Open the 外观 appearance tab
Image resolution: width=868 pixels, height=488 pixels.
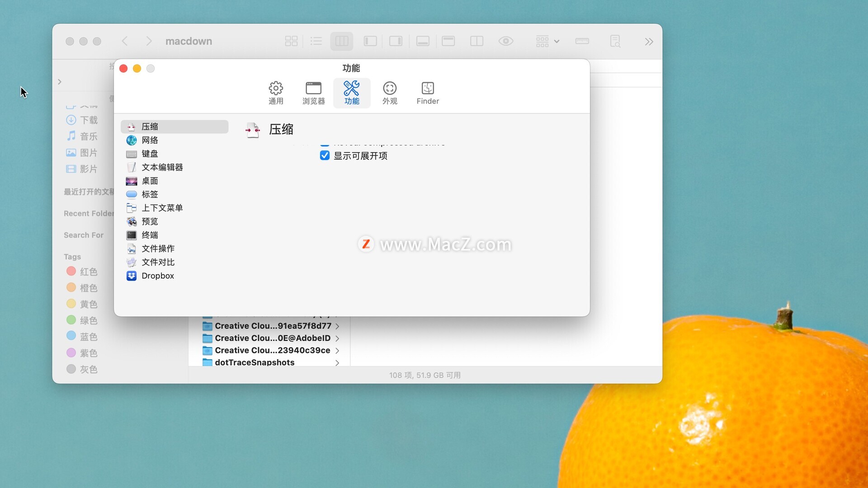pos(390,93)
